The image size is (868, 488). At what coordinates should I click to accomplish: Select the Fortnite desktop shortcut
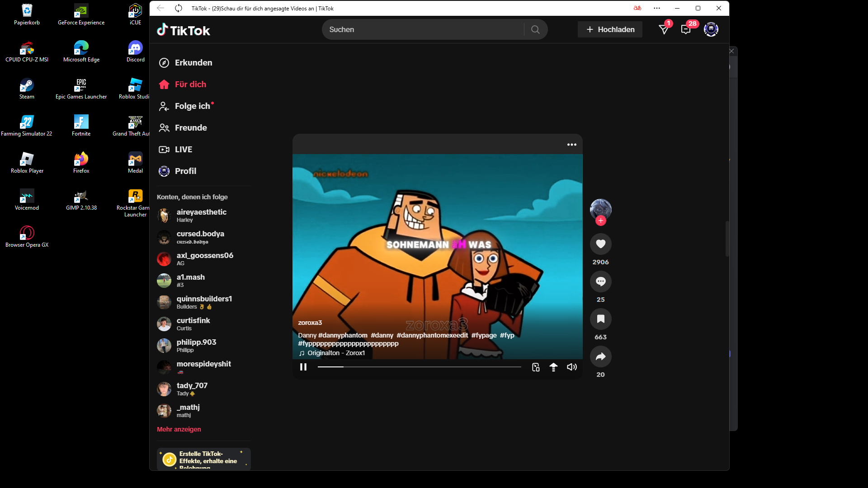click(81, 126)
